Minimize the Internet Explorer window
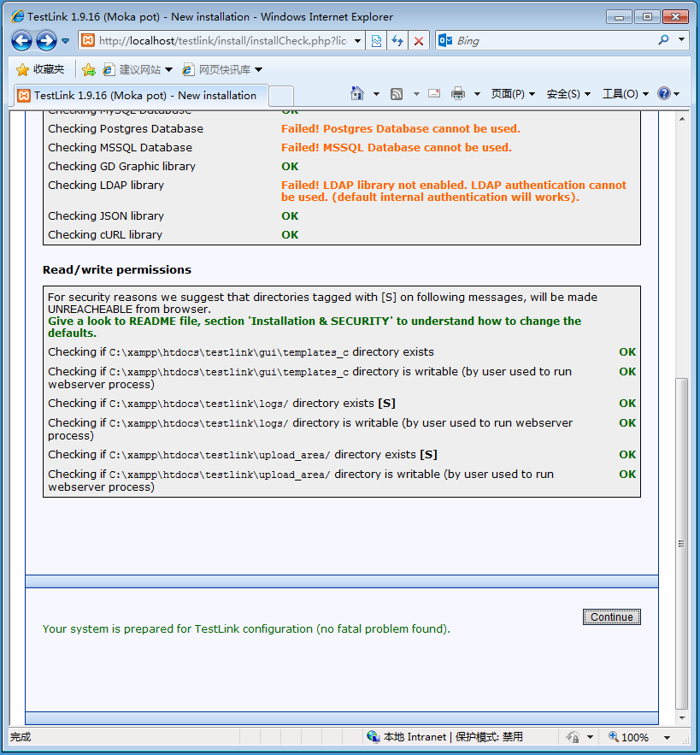Screen dimensions: 700x755 click(619, 17)
